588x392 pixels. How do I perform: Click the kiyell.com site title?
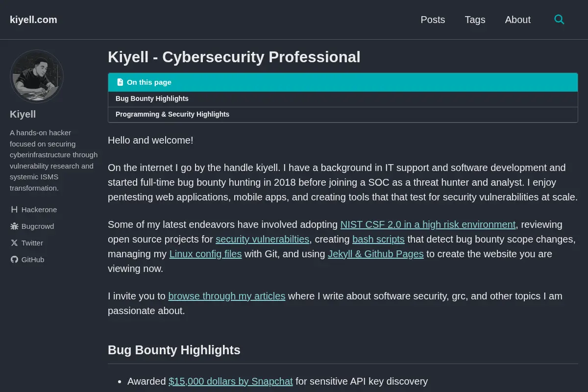tap(33, 20)
